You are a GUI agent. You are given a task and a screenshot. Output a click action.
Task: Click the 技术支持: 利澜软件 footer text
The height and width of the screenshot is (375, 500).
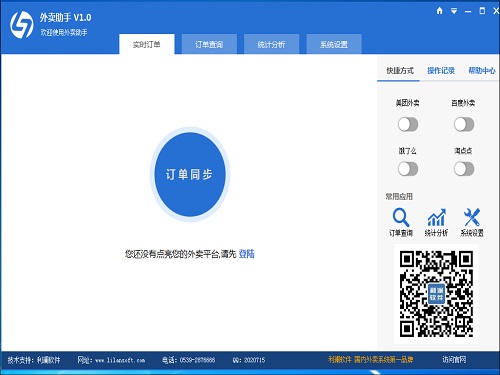(34, 360)
